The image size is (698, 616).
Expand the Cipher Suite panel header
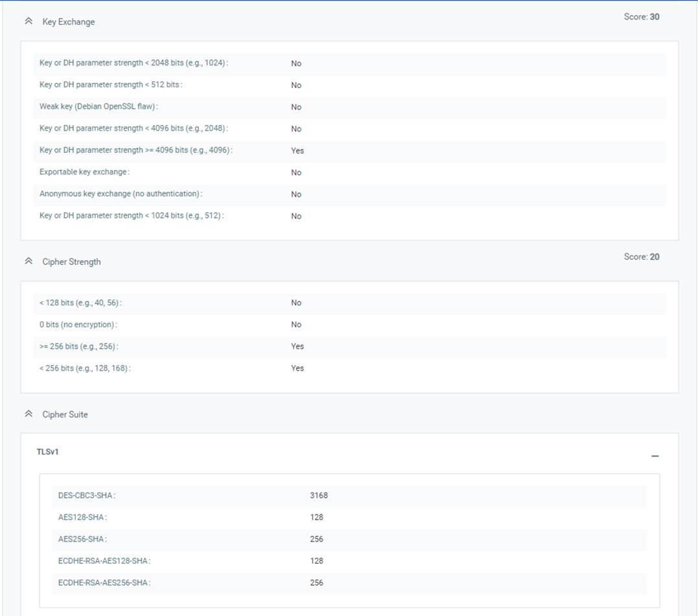65,414
